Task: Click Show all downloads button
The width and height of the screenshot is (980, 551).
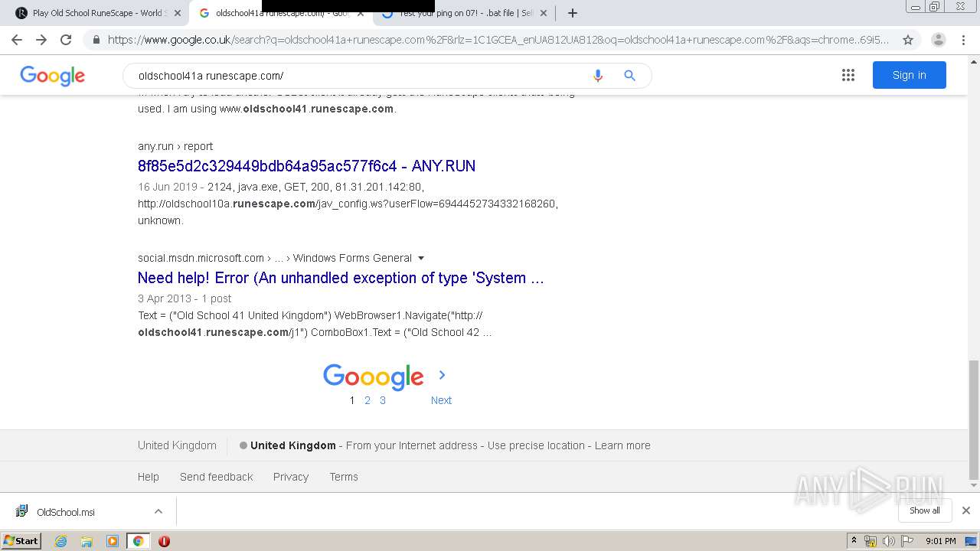Action: pos(925,510)
